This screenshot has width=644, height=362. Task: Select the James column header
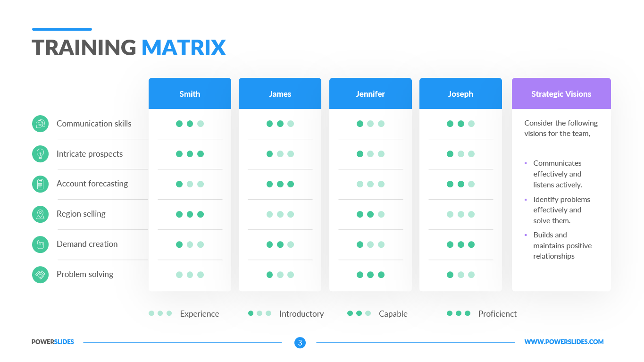(x=280, y=93)
